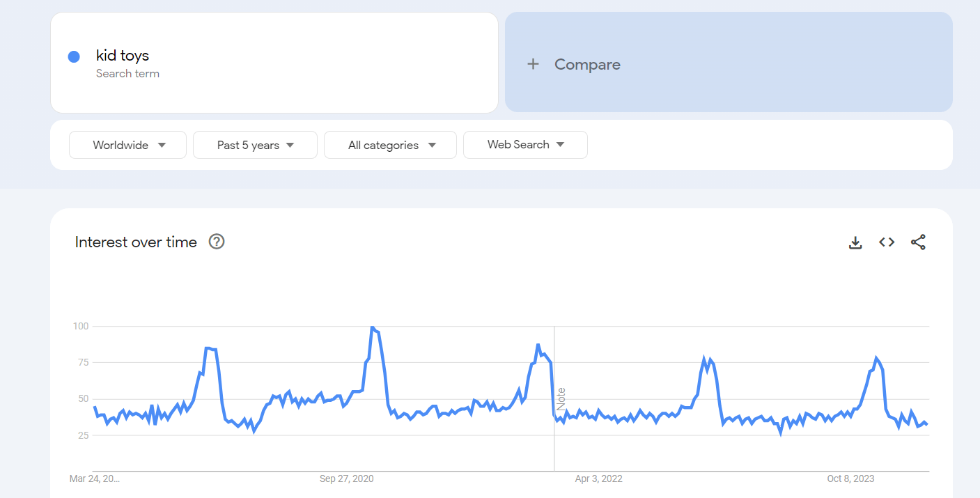Click the Interest over time heading

click(136, 242)
